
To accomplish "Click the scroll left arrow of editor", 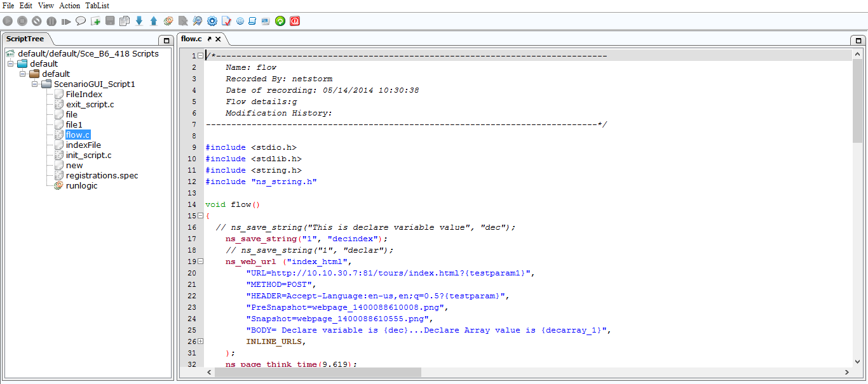I will coord(210,372).
